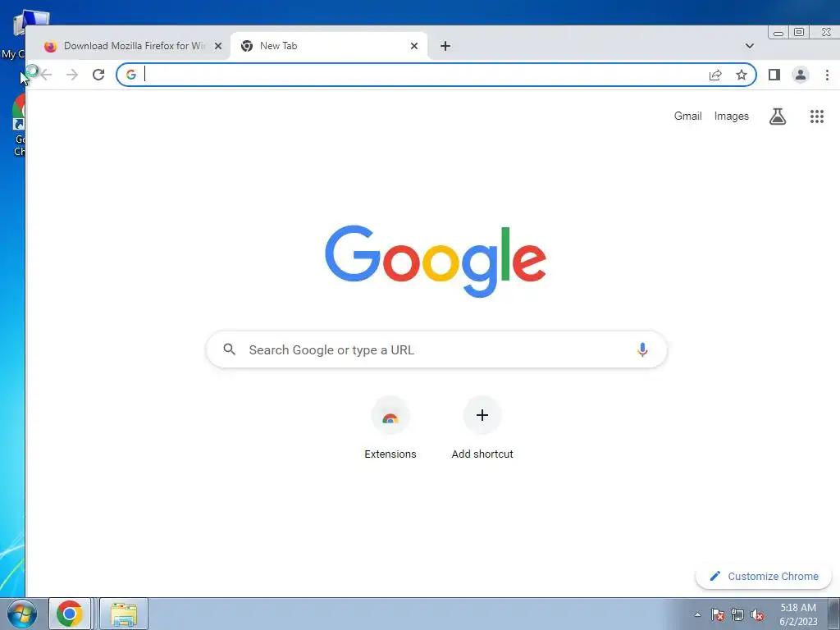Open the Gmail link

coord(688,116)
